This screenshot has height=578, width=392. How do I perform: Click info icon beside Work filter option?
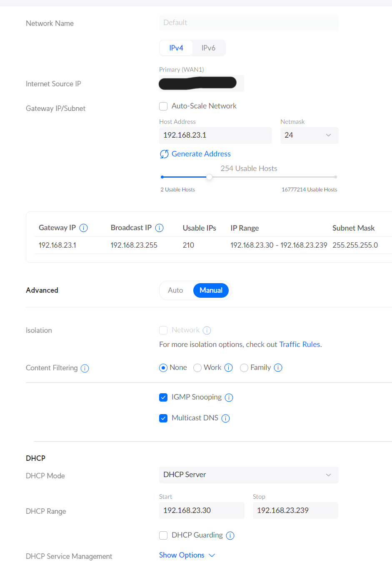[x=228, y=367]
